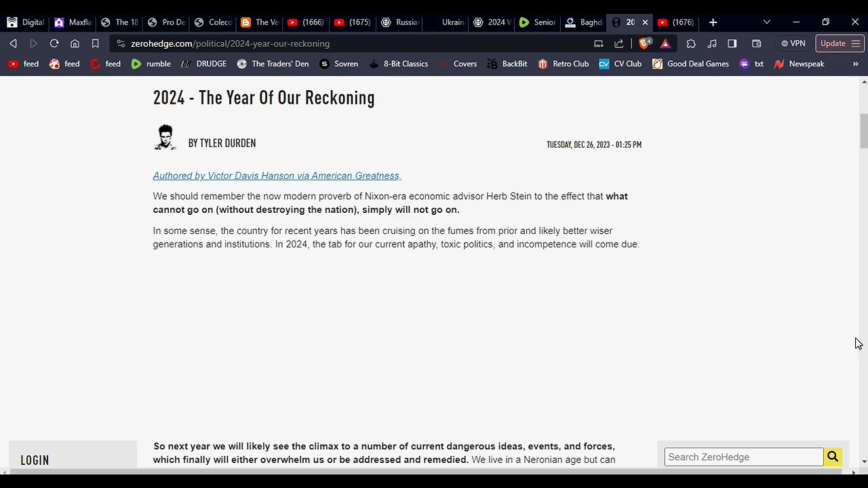Open the txt bookmark

tap(751, 64)
